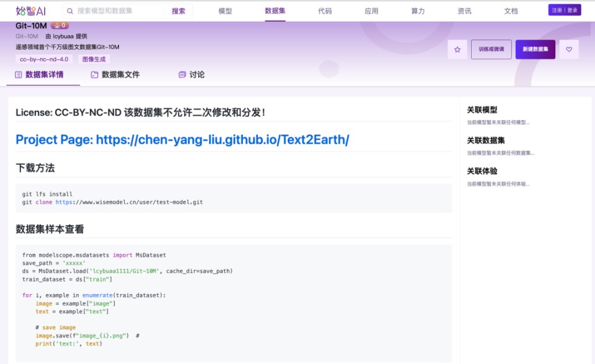Click the MsDataset.load code line
Image resolution: width=595 pixels, height=364 pixels.
coord(127,271)
